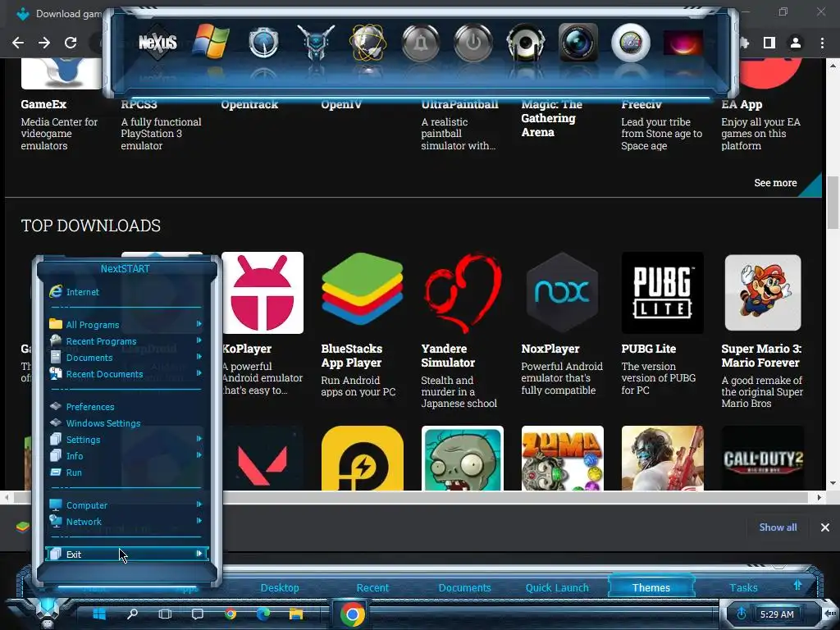
Task: Click the horizontal scrollbar right arrow
Action: pos(819,498)
